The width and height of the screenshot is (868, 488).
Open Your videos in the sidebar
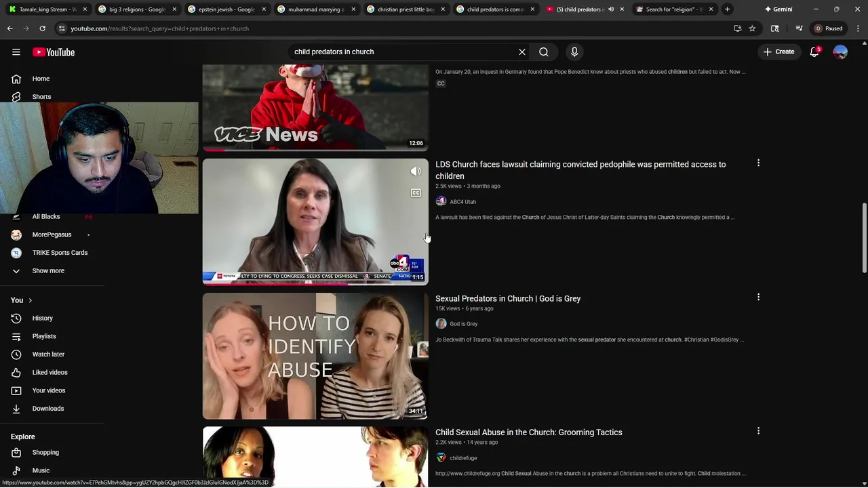49,390
